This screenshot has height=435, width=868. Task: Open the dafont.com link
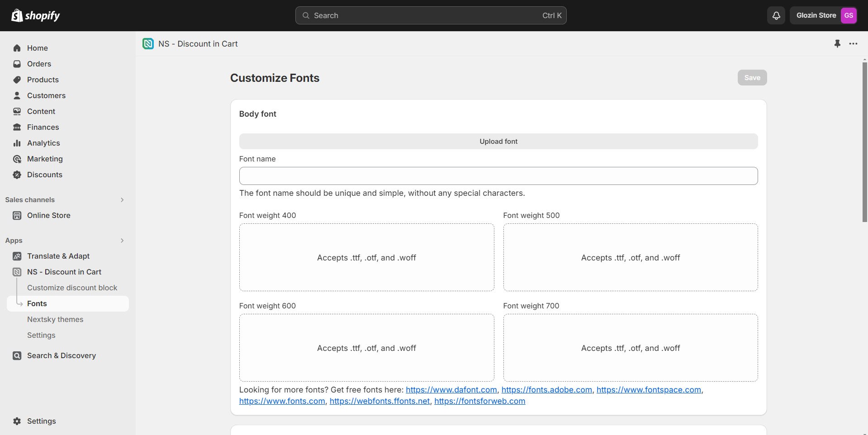451,390
